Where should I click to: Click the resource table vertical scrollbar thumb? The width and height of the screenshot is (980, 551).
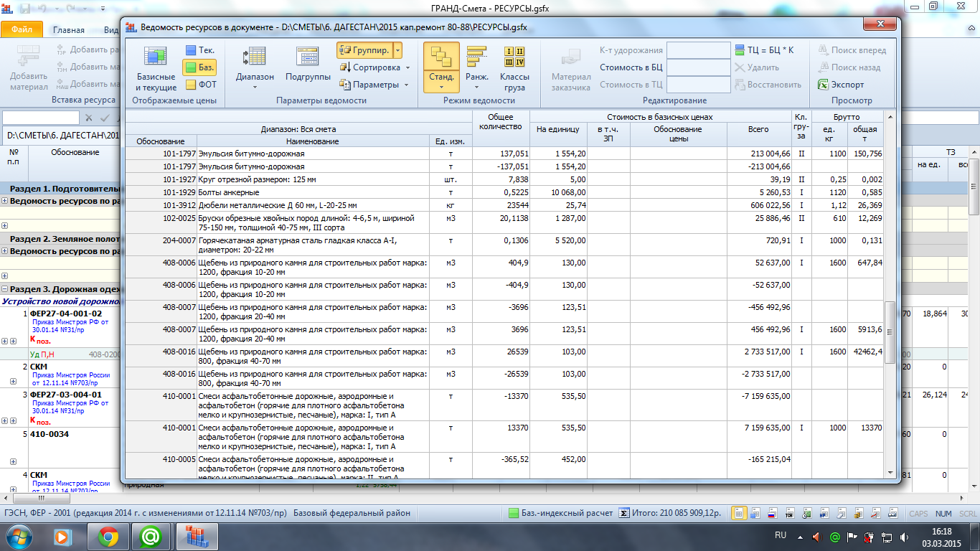tap(890, 331)
